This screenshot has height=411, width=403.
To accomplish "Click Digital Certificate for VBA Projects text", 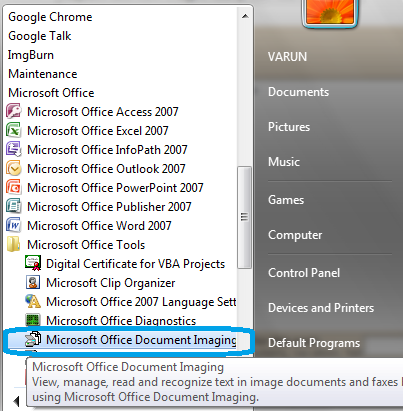I will point(135,264).
